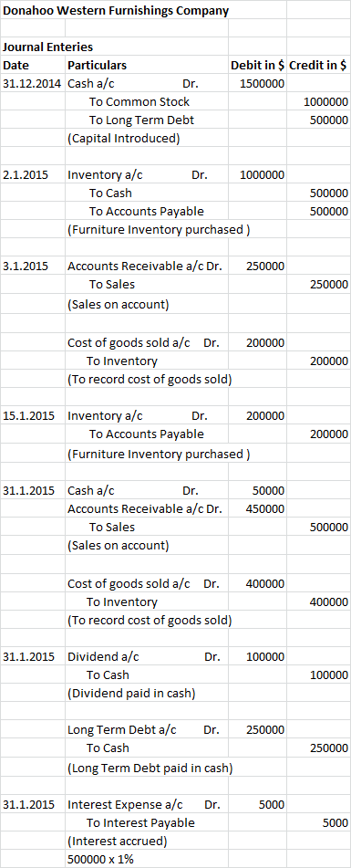Click the 'Journal Enteries' heading cell
This screenshot has width=351, height=868.
(x=48, y=47)
